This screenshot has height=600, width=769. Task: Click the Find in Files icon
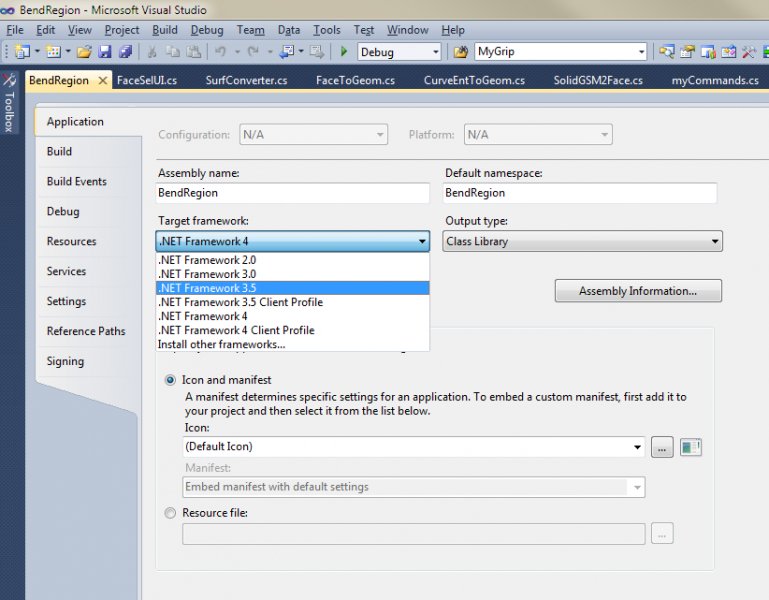[460, 52]
